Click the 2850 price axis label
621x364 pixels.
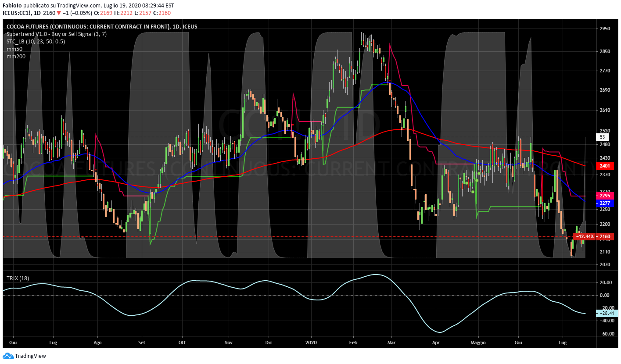(605, 51)
